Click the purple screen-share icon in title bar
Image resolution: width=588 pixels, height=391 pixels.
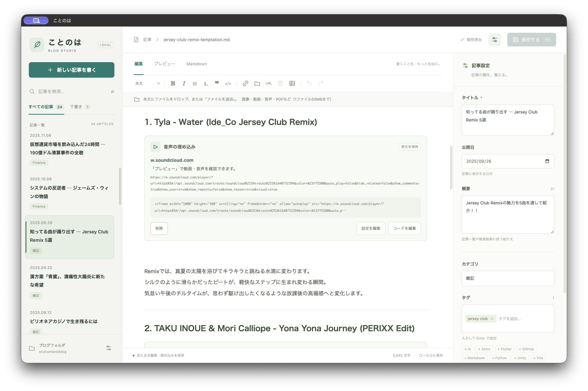[36, 20]
